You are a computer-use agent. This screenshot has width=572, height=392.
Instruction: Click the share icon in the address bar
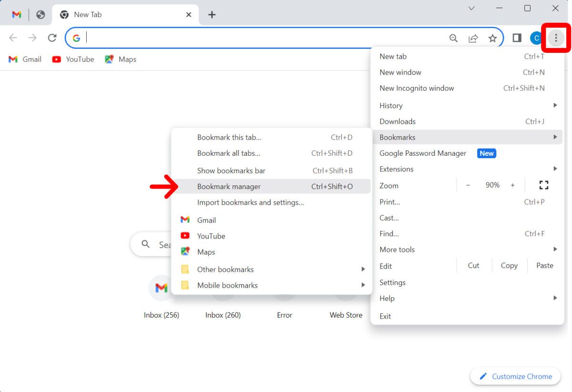[x=473, y=38]
